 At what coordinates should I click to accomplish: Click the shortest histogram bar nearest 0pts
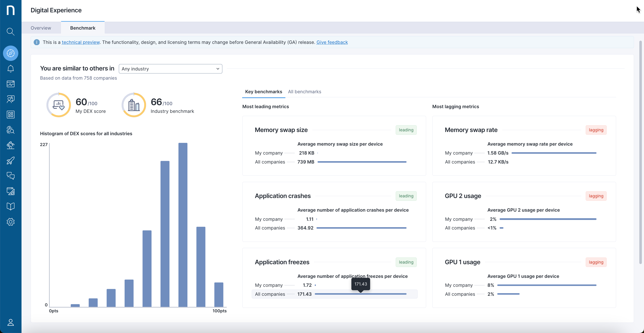click(x=75, y=306)
